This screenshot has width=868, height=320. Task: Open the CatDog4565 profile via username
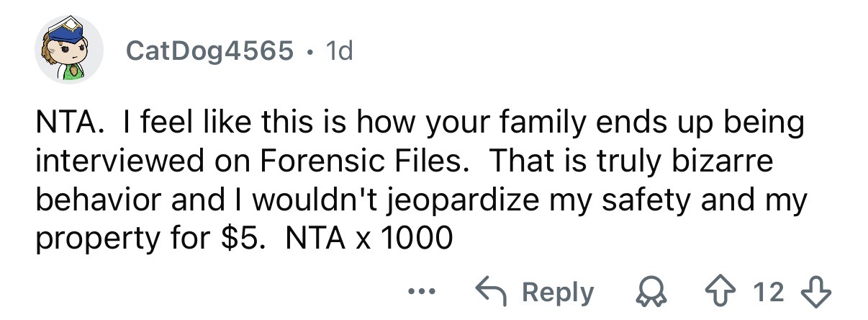pyautogui.click(x=209, y=50)
